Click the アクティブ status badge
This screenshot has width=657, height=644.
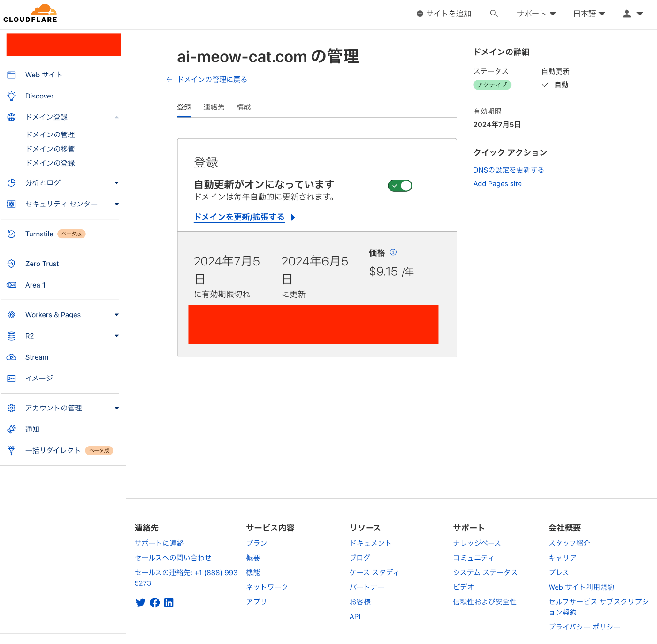492,85
